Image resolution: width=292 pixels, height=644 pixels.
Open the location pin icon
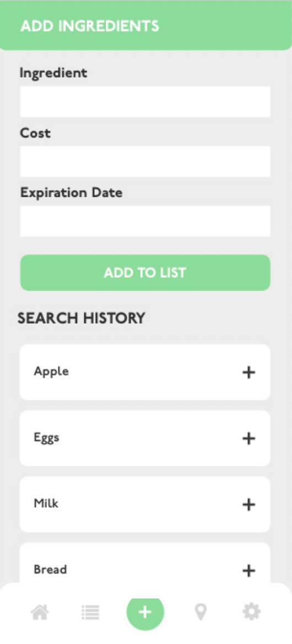pos(201,613)
